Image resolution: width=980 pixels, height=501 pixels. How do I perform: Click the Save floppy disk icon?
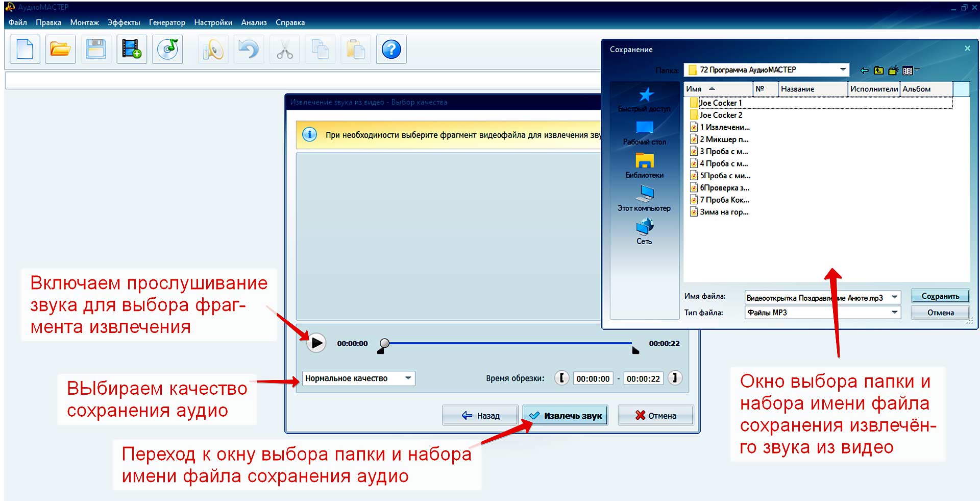(x=96, y=50)
